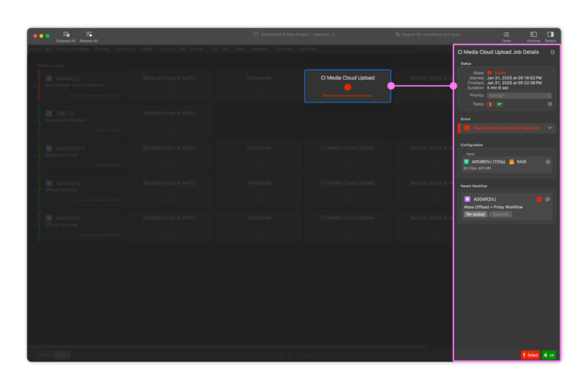This screenshot has height=385, width=588.
Task: Click the yellow RAID drive icon
Action: (x=512, y=162)
